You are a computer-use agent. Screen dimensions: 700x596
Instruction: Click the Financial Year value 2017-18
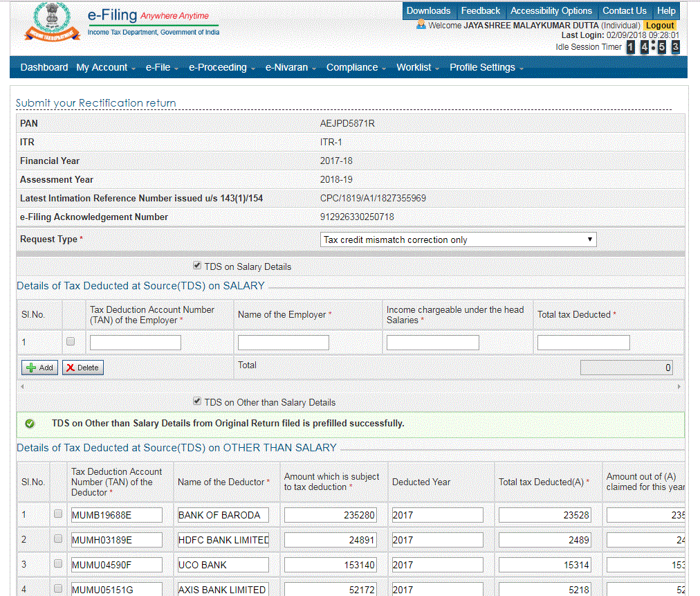click(x=336, y=161)
